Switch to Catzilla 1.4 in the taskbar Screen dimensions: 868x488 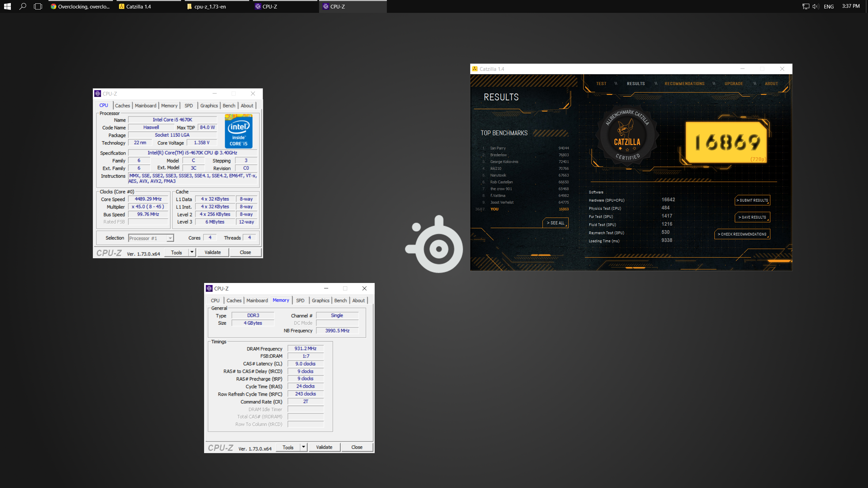[149, 6]
